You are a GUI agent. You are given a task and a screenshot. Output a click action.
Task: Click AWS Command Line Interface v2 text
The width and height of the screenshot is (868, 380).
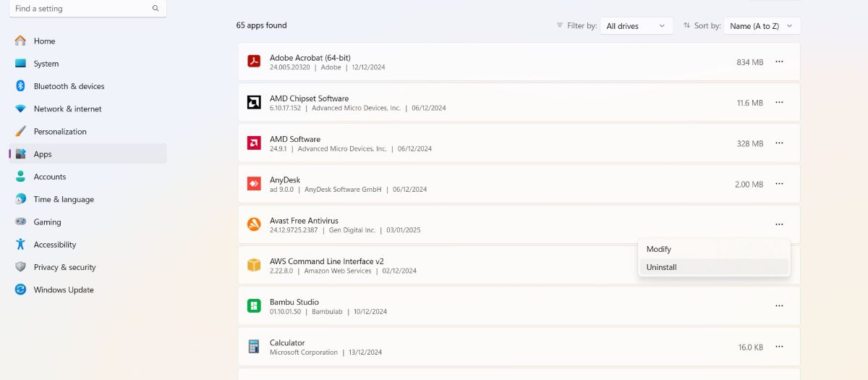[327, 261]
